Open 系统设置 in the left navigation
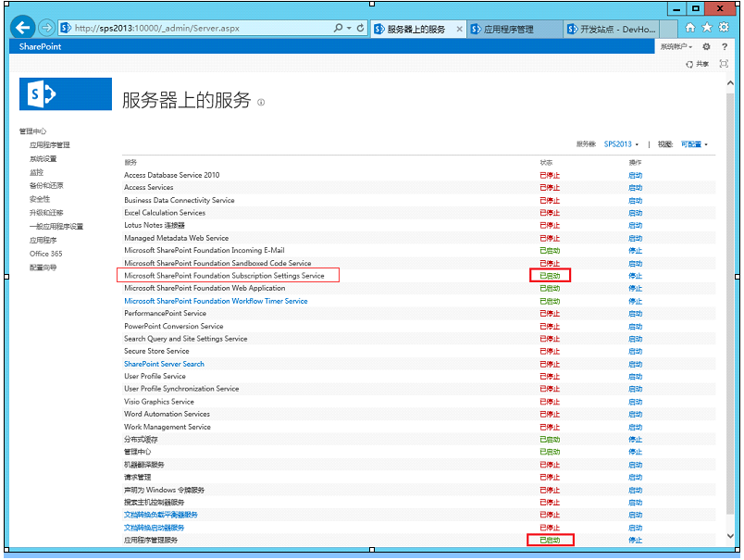 43,159
